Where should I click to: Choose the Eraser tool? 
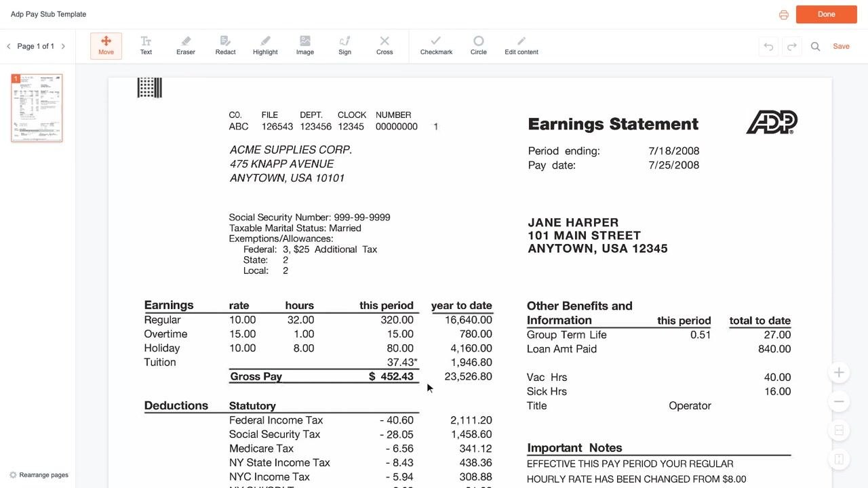(x=186, y=45)
